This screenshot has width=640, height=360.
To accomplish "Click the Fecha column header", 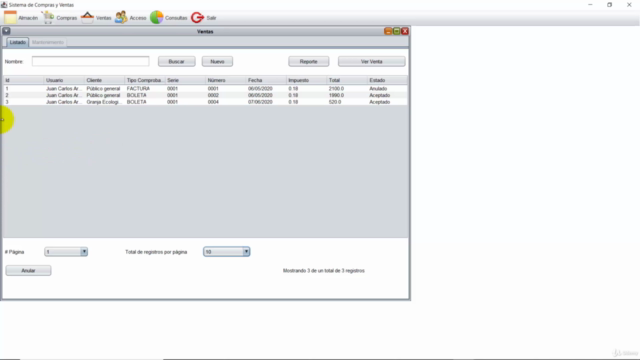I will (x=266, y=80).
